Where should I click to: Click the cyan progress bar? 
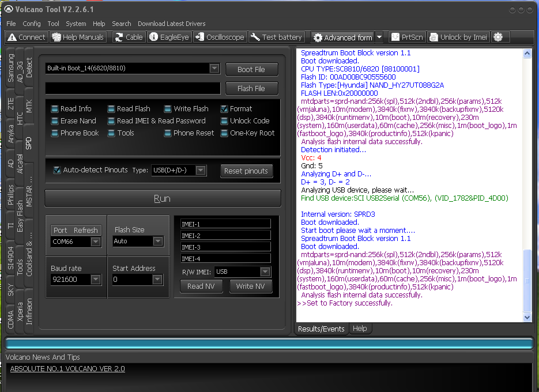tap(269, 344)
